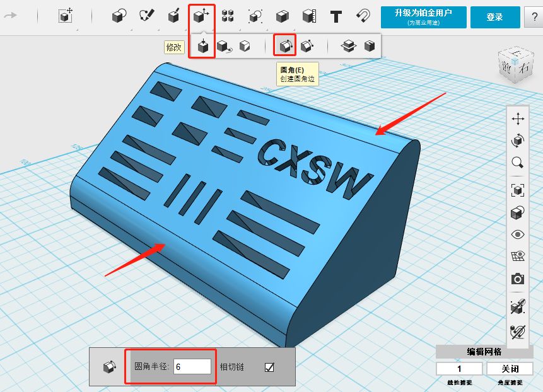Open the Pattern tool menu
Viewport: 543px width, 392px height.
coord(228,16)
